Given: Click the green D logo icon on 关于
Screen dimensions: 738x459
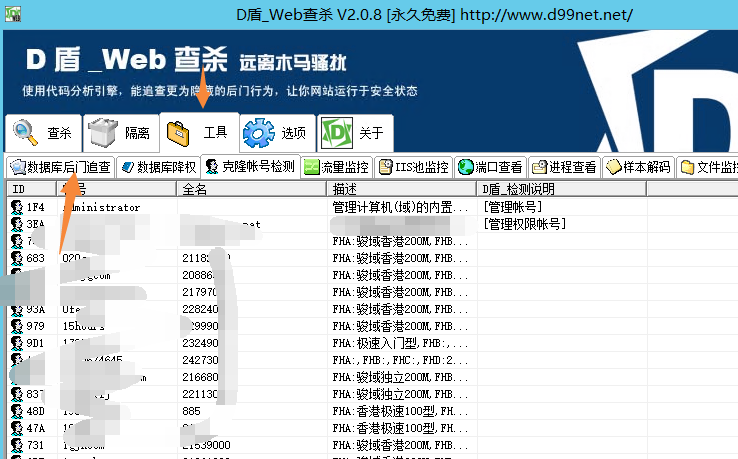Looking at the screenshot, I should point(337,133).
